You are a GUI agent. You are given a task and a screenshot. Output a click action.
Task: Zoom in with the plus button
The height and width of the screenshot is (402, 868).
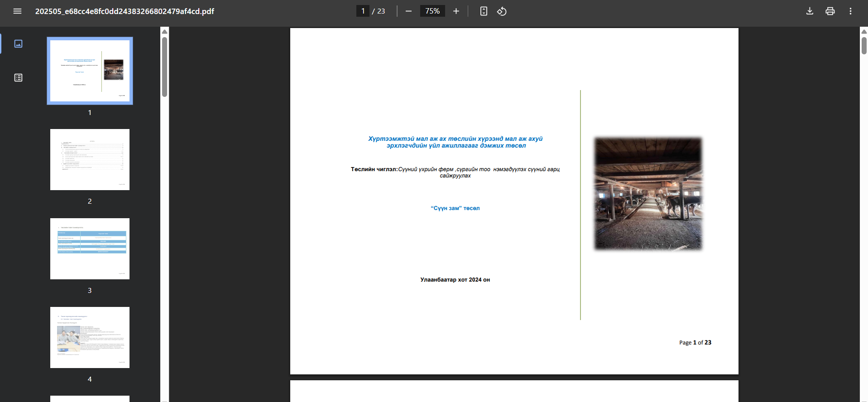tap(456, 11)
